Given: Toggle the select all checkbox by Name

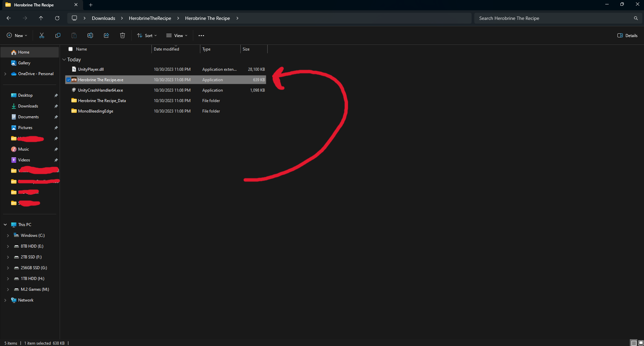Looking at the screenshot, I should (x=71, y=49).
